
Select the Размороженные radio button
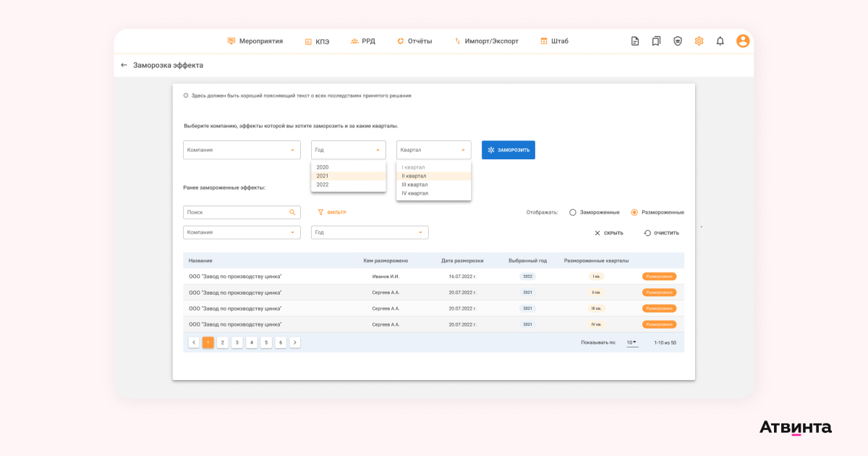[634, 212]
